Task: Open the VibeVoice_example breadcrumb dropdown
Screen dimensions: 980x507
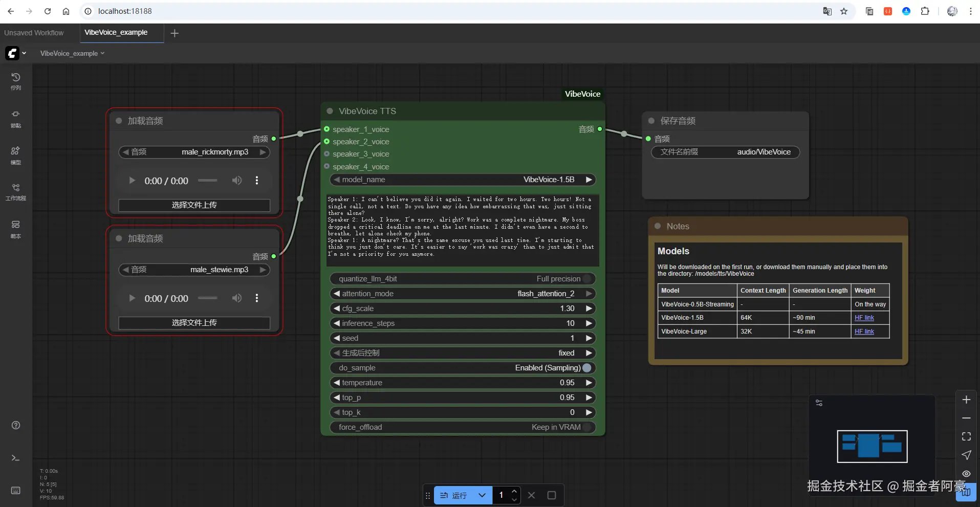Action: [x=72, y=53]
